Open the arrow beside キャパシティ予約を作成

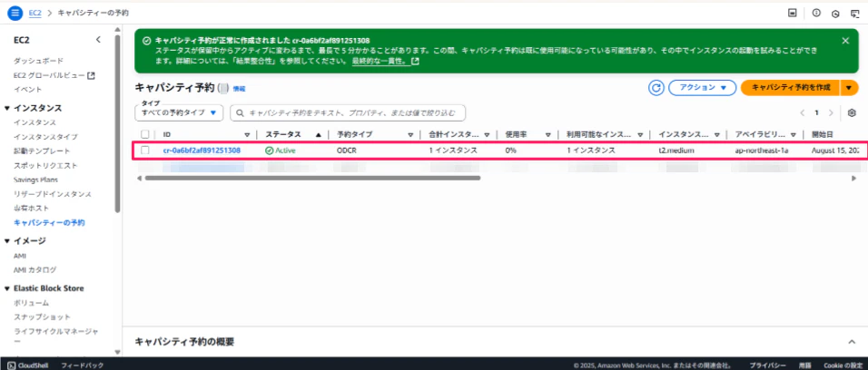pos(849,88)
